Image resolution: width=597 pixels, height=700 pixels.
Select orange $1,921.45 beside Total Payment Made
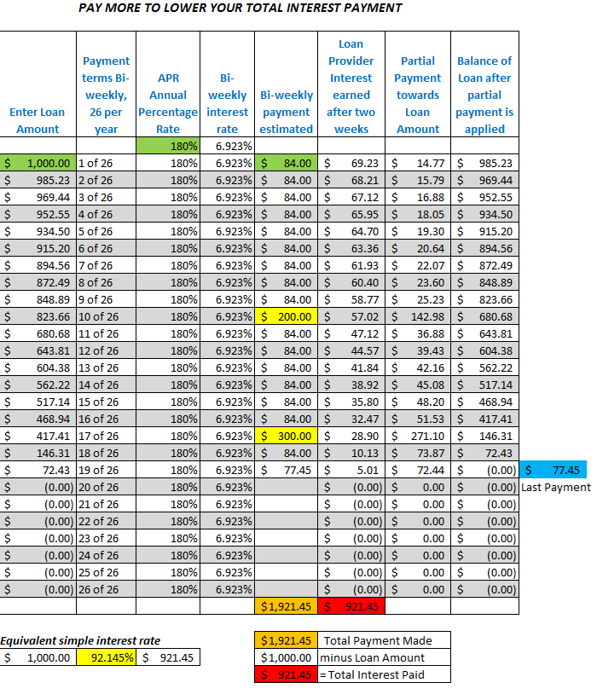tap(287, 640)
